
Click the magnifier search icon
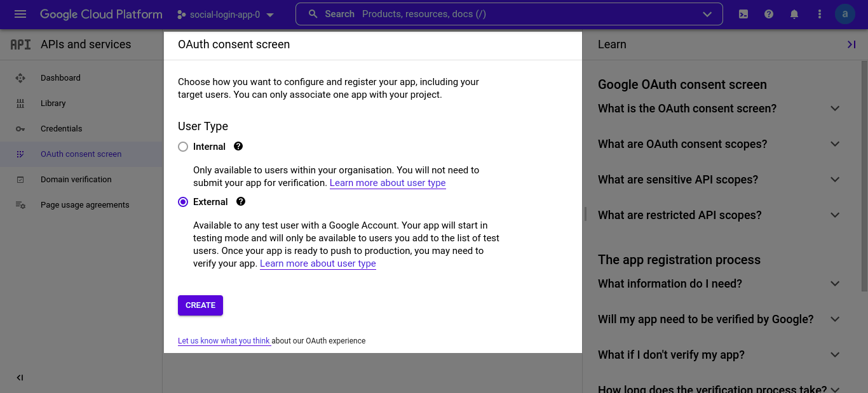(313, 14)
